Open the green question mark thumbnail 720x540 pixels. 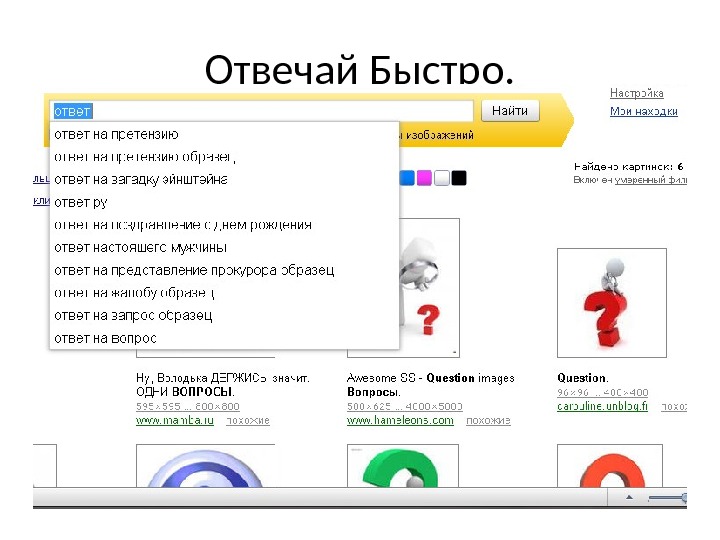(403, 466)
